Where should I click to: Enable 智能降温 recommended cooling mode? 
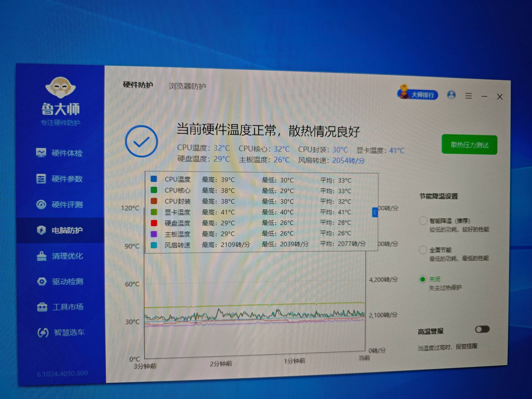[423, 221]
